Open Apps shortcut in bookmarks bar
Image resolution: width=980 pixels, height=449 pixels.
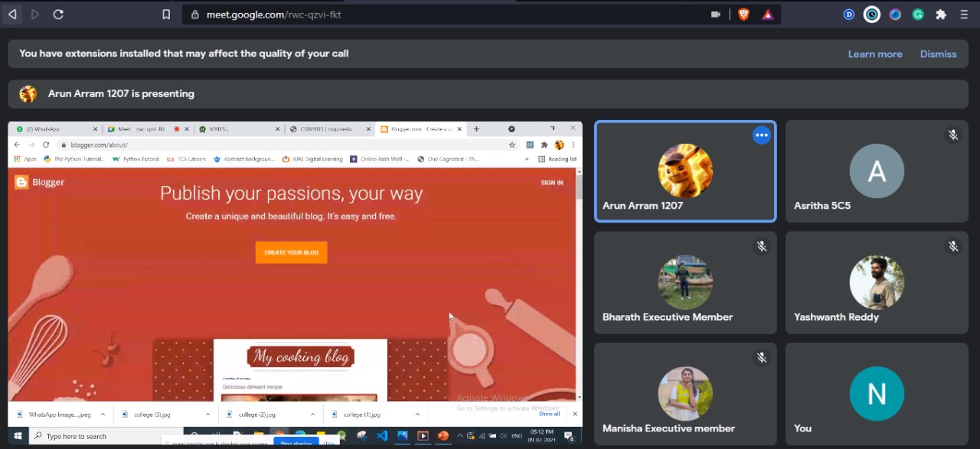coord(26,159)
